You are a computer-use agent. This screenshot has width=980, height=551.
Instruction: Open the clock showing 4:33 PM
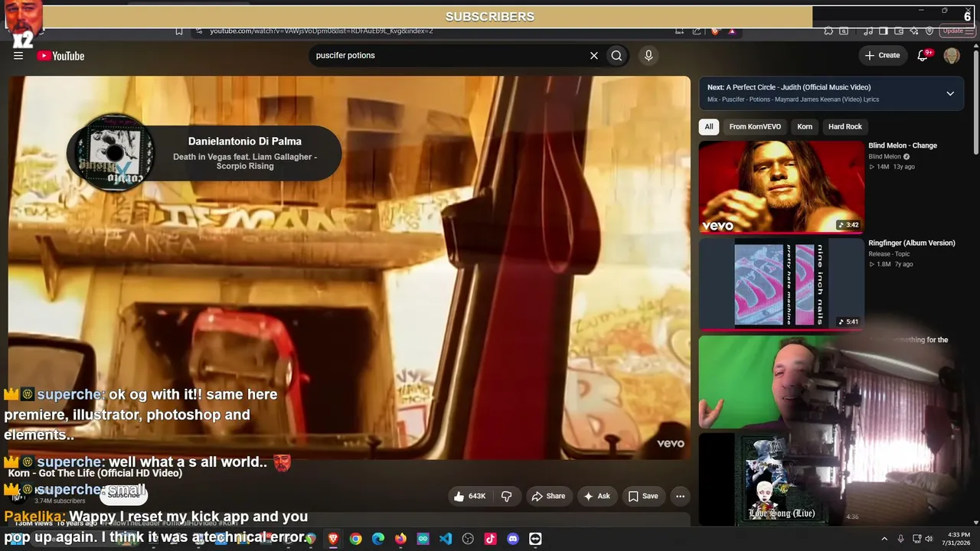point(957,539)
